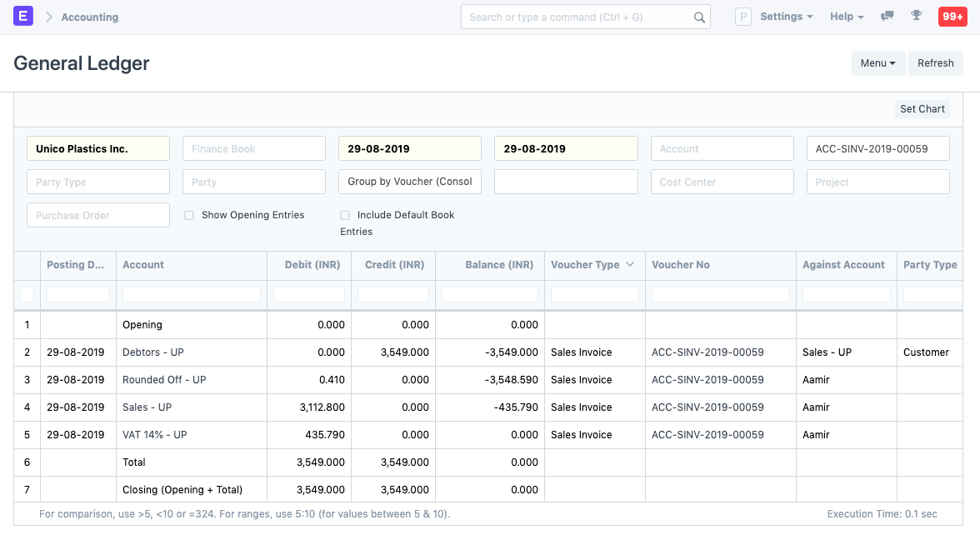Viewport: 980px width, 545px height.
Task: Open the Voucher Type column sort menu
Action: coord(630,264)
